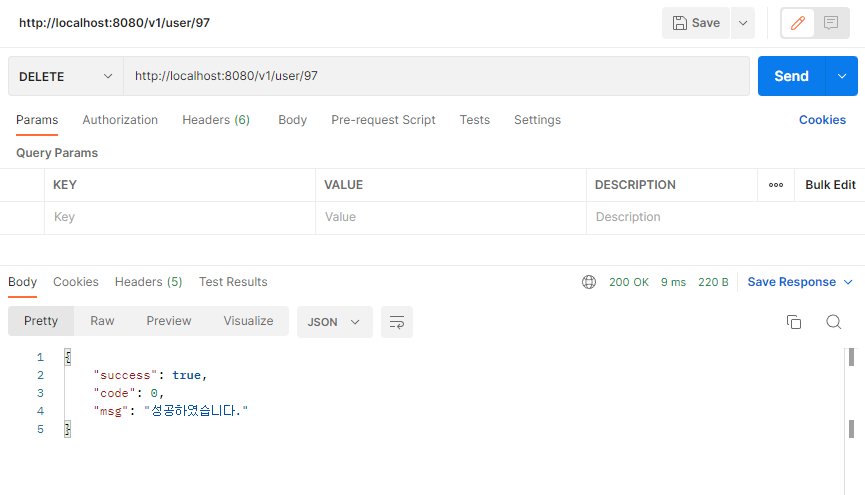Click the three-dots column options icon
Image resolution: width=865 pixels, height=495 pixels.
tap(776, 185)
